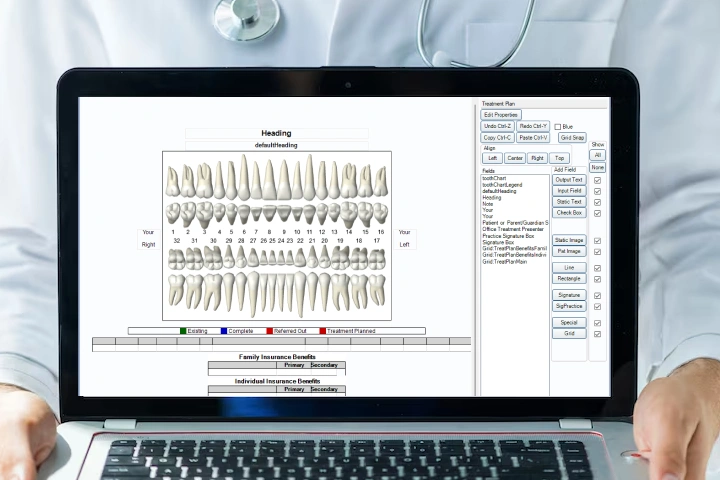Click the Paste Ctrl-V button
720x480 pixels.
click(x=533, y=138)
